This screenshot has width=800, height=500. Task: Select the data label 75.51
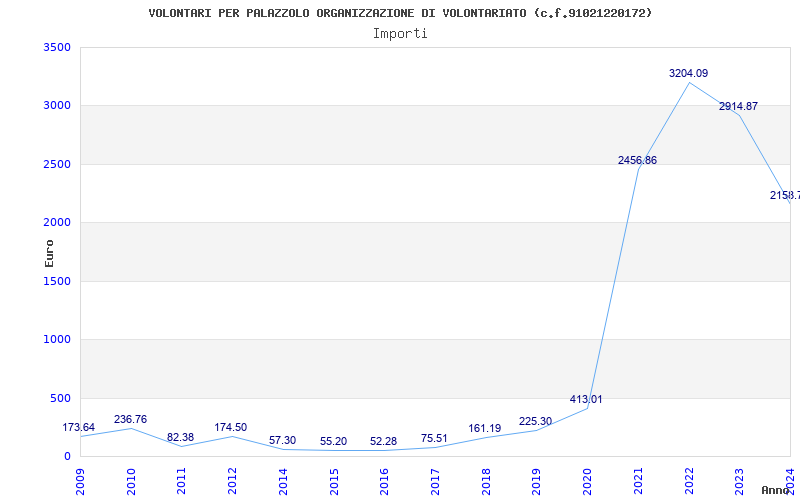point(434,438)
